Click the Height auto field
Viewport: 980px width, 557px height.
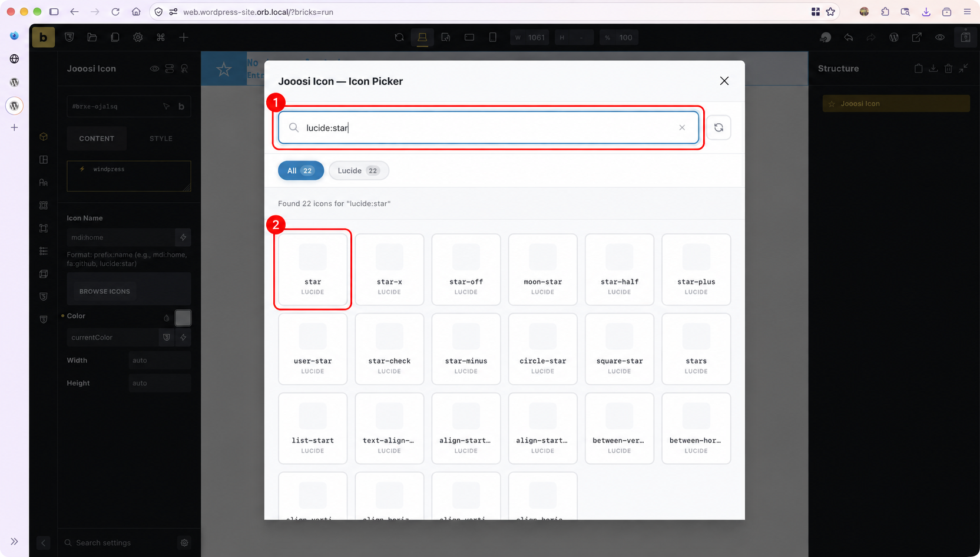click(160, 383)
